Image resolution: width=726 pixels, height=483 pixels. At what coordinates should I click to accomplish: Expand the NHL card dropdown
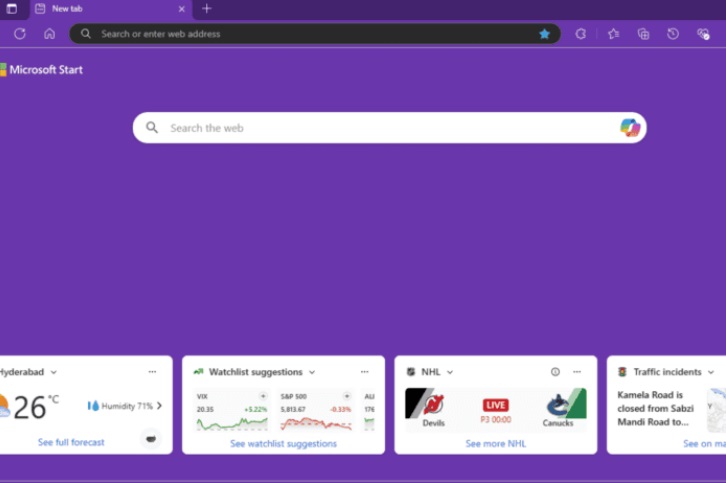click(x=450, y=372)
